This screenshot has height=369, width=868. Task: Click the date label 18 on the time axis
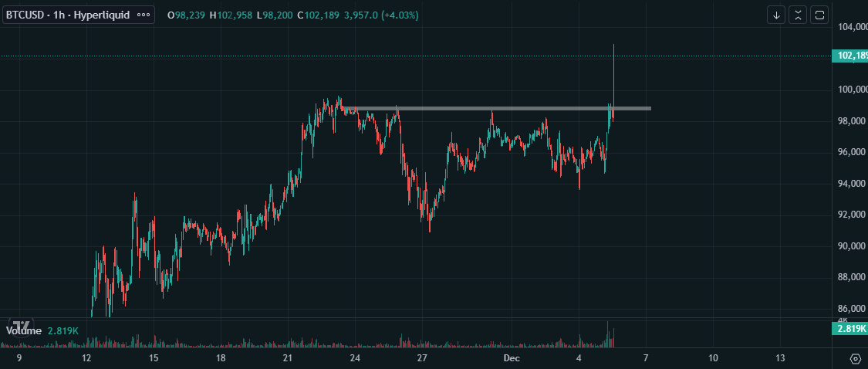[221, 358]
